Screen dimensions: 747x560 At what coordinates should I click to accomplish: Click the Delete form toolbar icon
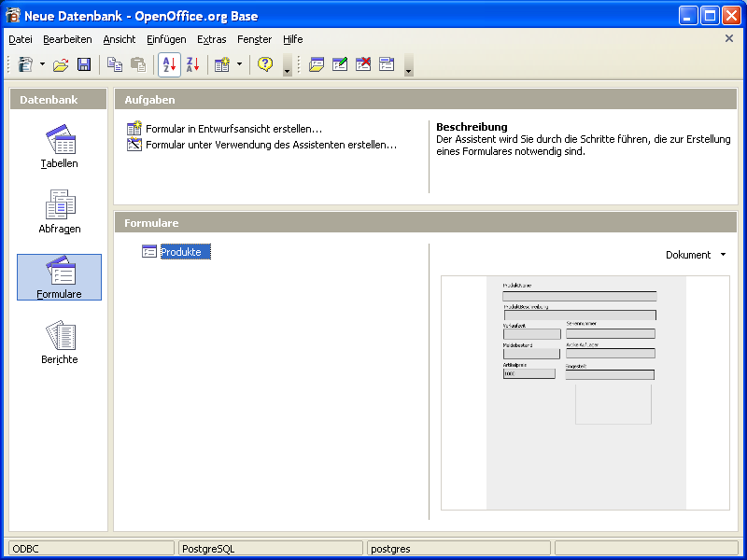(x=363, y=64)
